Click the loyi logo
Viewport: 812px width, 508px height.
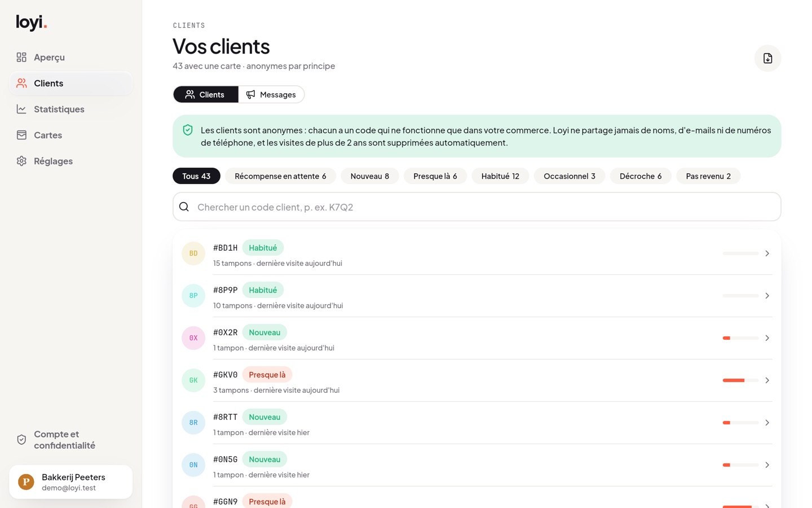32,23
